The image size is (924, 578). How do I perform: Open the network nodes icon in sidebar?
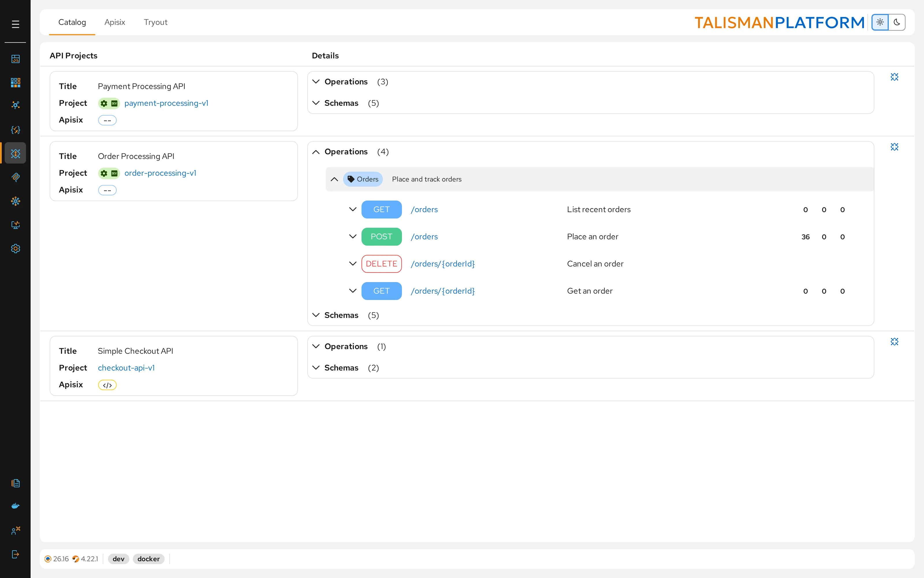tap(15, 105)
